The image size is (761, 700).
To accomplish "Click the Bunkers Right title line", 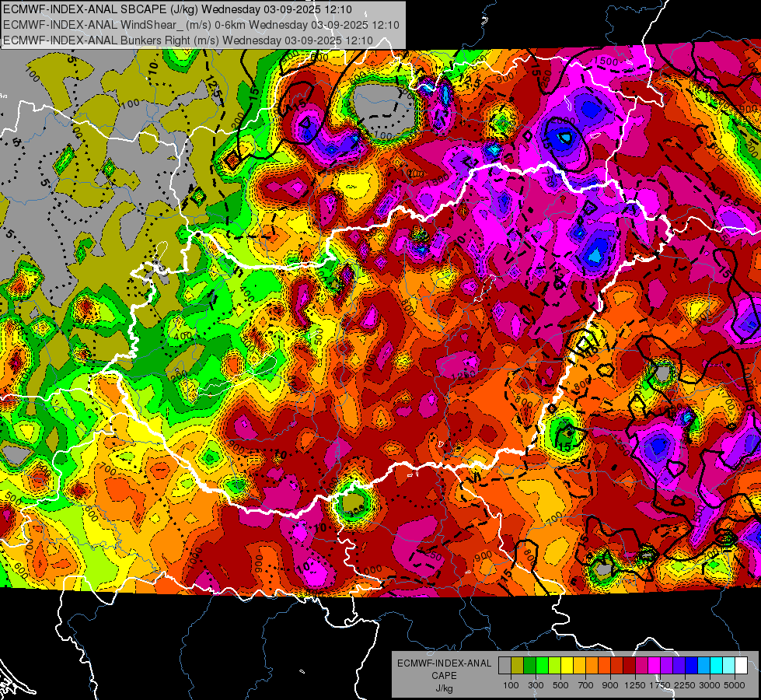I will point(188,40).
